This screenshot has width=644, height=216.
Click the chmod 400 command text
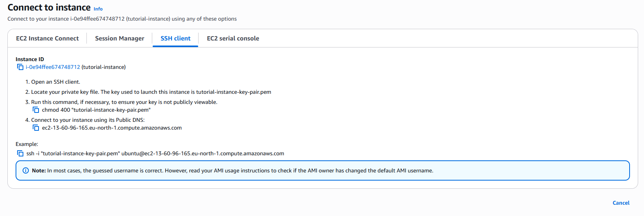click(x=96, y=110)
